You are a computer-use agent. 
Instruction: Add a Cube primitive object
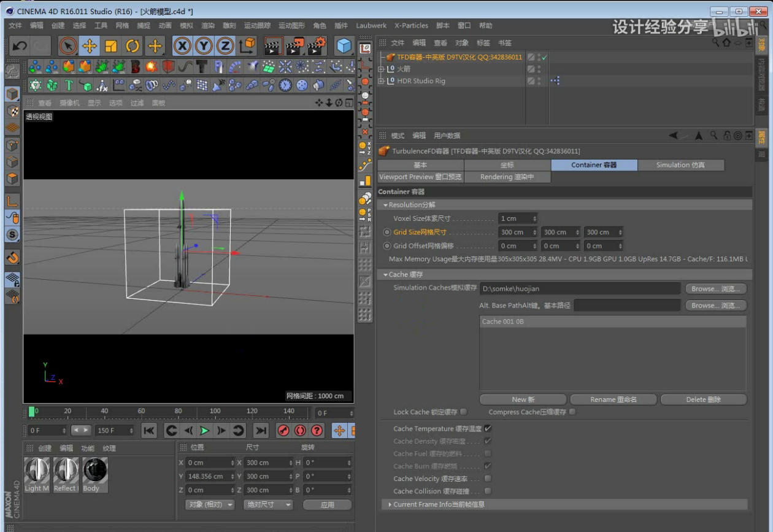(x=344, y=46)
